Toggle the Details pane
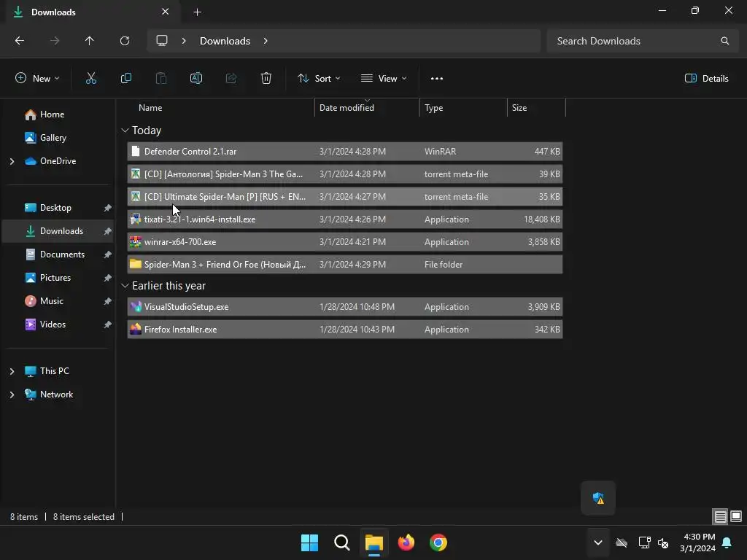This screenshot has height=560, width=747. (x=706, y=79)
